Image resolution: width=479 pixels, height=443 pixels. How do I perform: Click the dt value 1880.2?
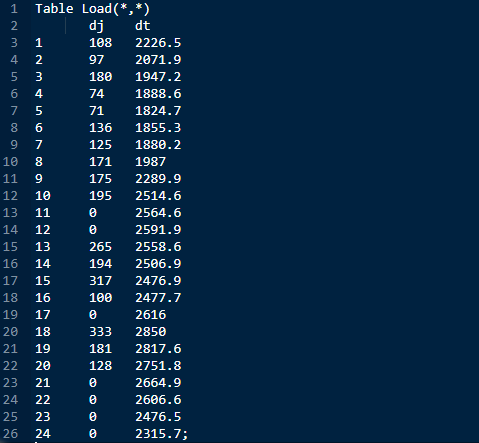pyautogui.click(x=158, y=145)
